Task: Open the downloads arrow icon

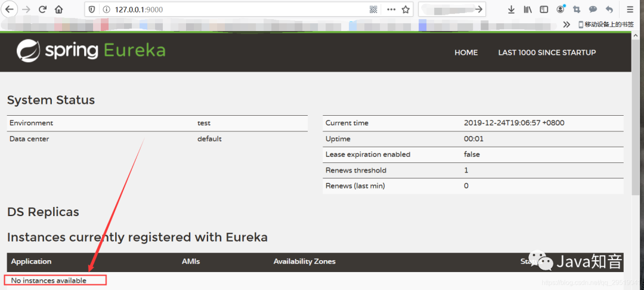Action: click(x=512, y=10)
